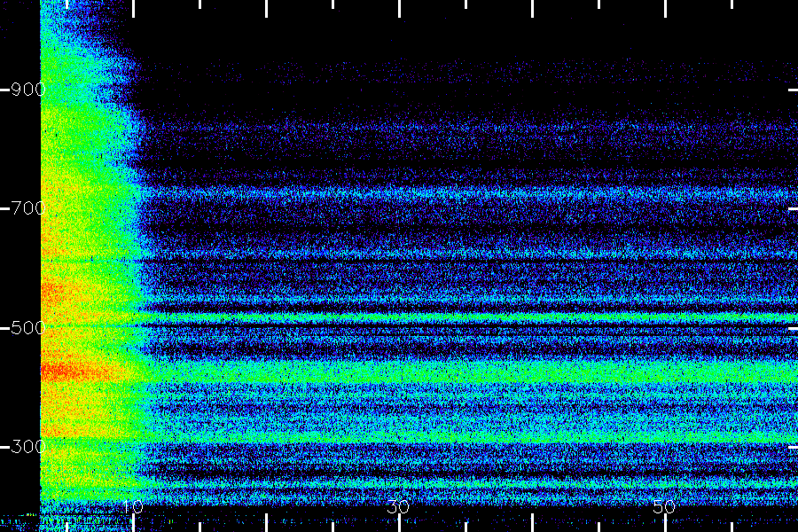Select the 300 vertical axis label
Viewport: 798px width, 532px height.
pyautogui.click(x=28, y=447)
